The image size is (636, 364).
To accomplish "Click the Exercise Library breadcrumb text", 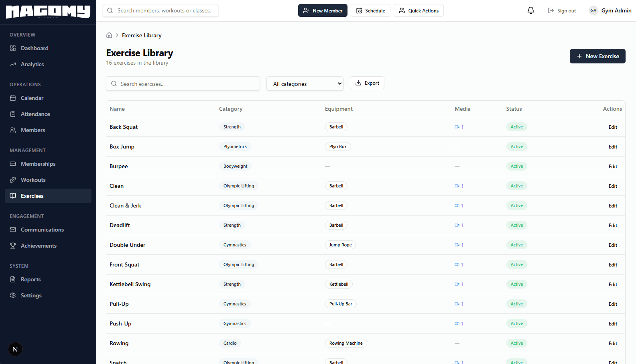I will [142, 35].
